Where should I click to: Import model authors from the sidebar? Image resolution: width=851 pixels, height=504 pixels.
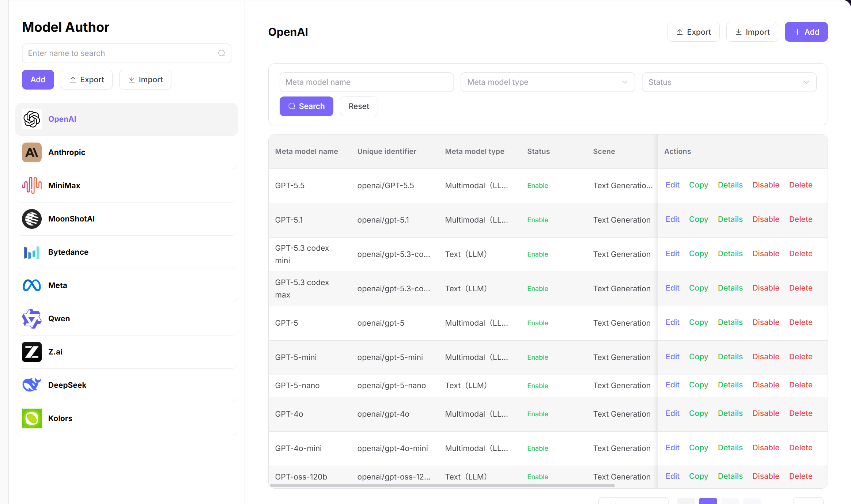coord(145,80)
